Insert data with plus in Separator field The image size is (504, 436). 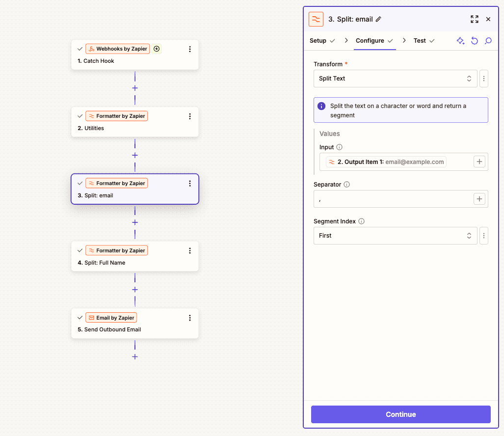pyautogui.click(x=479, y=199)
